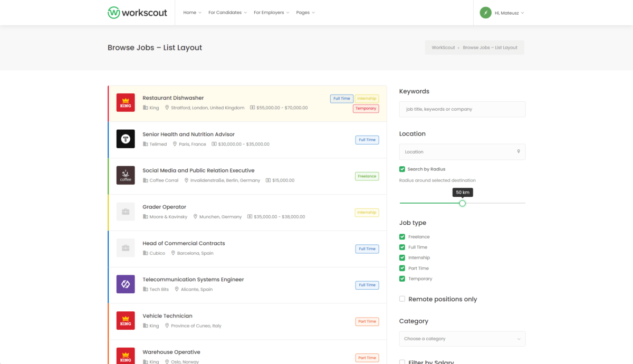Open the Pages menu
The height and width of the screenshot is (364, 633).
tap(305, 13)
